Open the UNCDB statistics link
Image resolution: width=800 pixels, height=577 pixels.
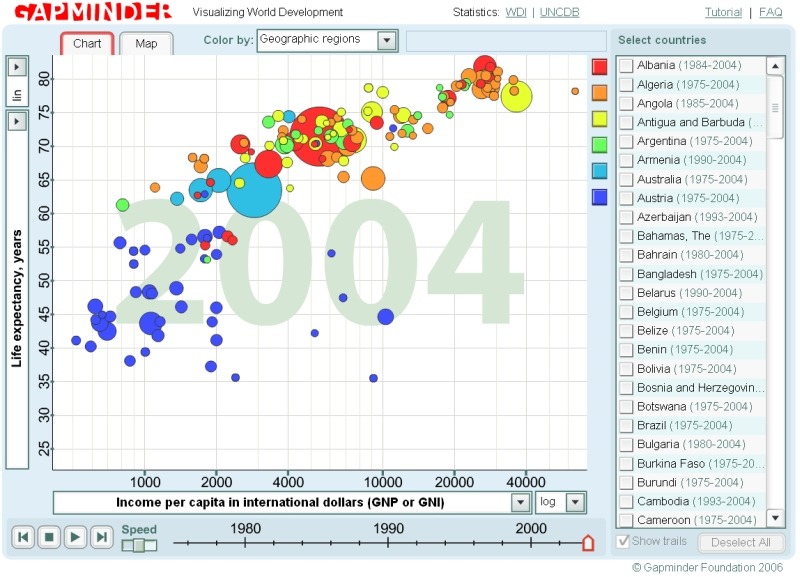point(559,12)
